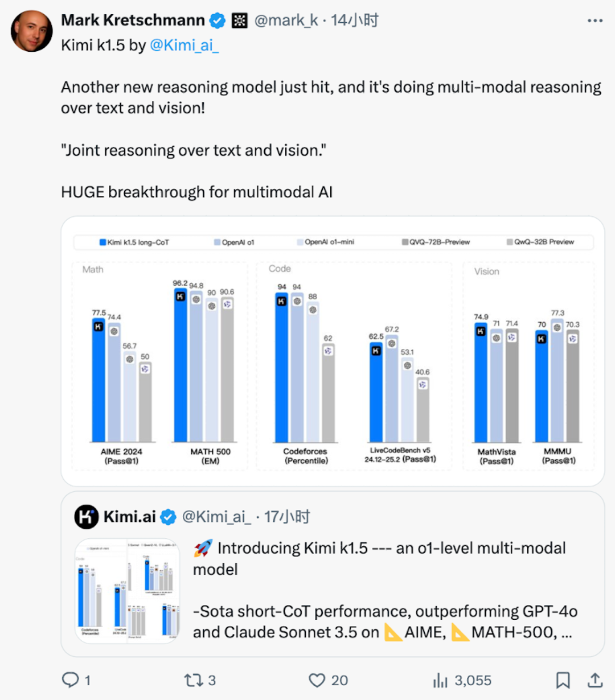Screen dimensions: 615x700
Task: Click the retweet icon
Action: coord(192,680)
